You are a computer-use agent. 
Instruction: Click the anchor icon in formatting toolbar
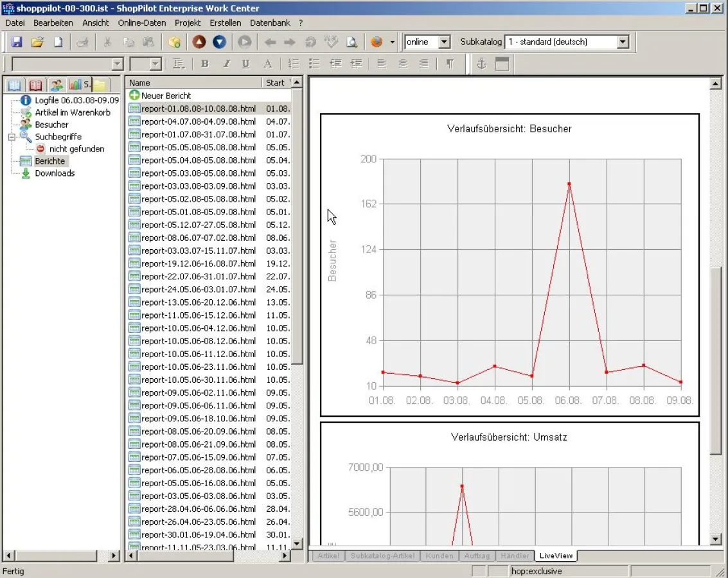coord(481,64)
